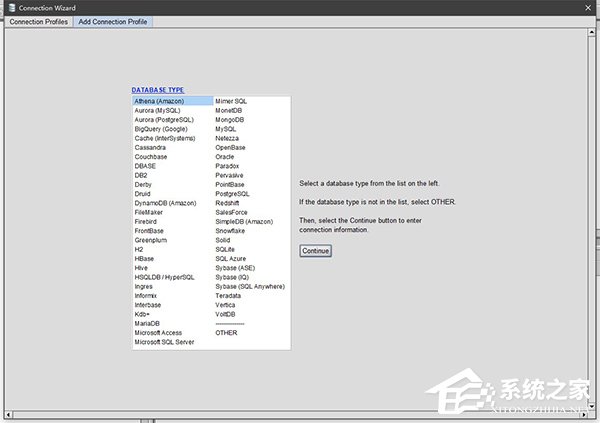Image resolution: width=600 pixels, height=423 pixels.
Task: Click the DATABASE TYPE heading link
Action: (x=158, y=90)
